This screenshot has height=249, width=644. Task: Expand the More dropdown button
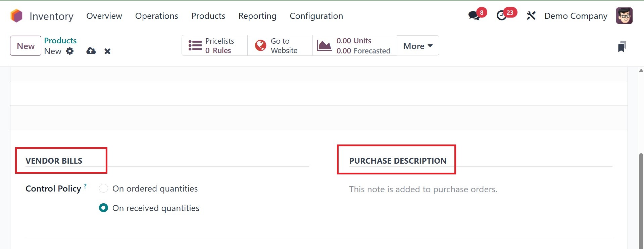tap(418, 46)
